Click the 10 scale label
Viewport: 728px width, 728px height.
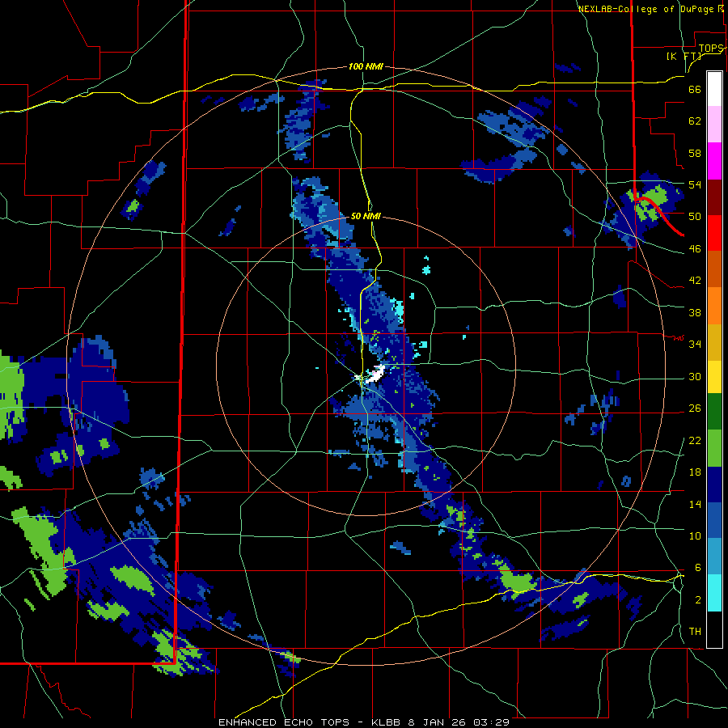(695, 535)
